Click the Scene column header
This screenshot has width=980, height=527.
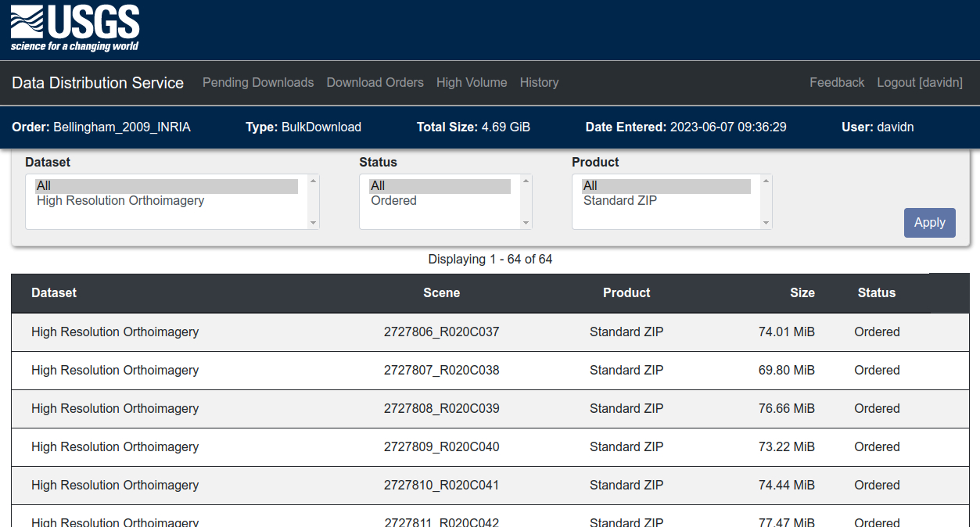(441, 293)
